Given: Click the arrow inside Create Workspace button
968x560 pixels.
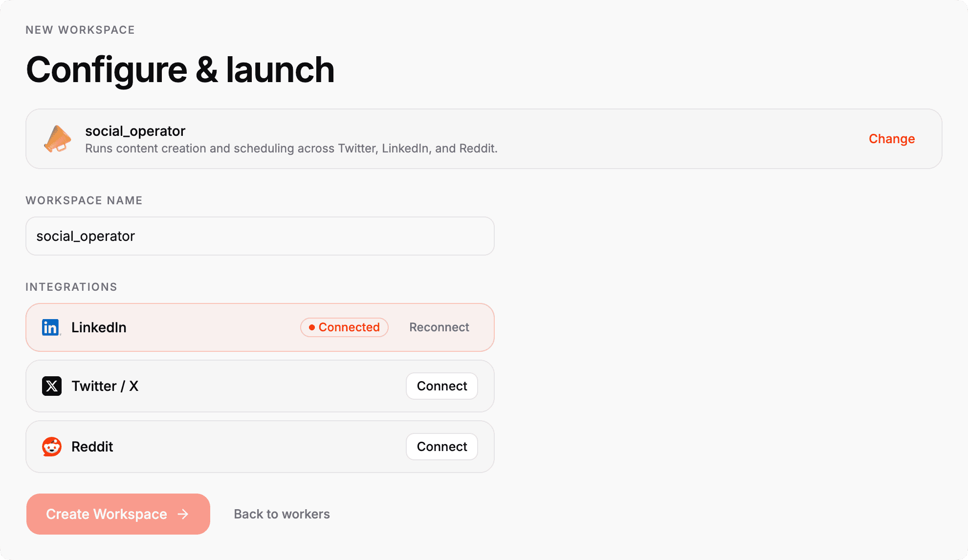Looking at the screenshot, I should [183, 514].
